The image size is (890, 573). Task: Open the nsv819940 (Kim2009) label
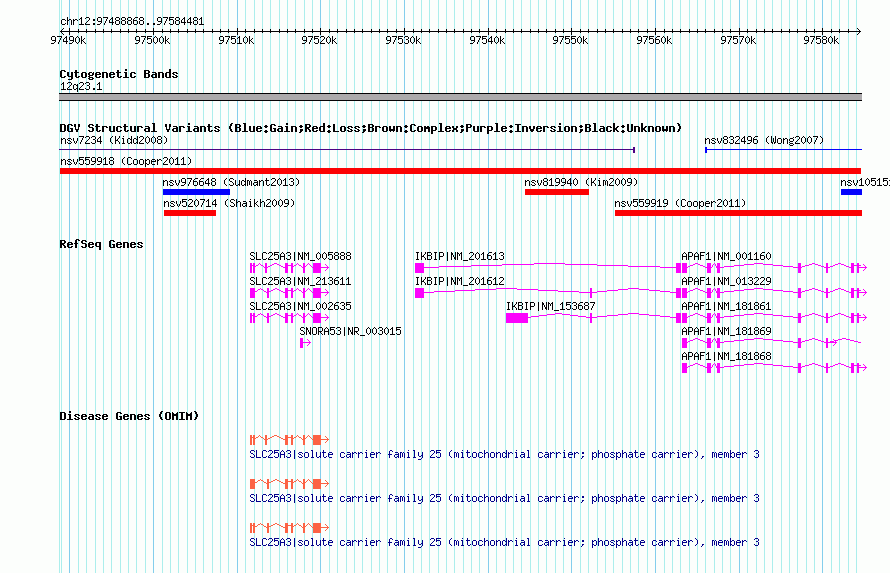point(581,182)
